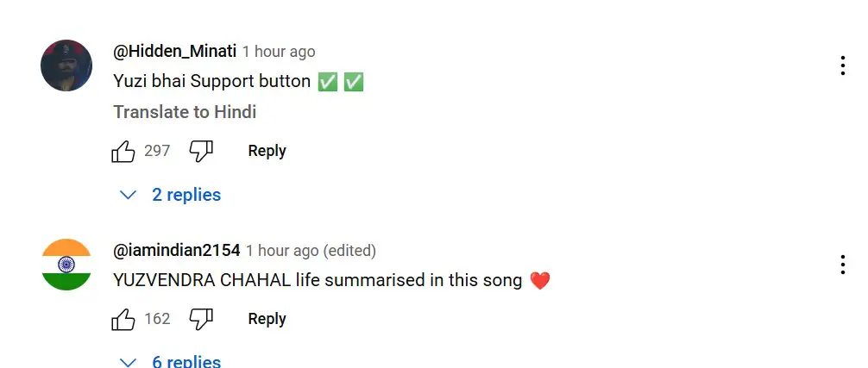Reply to the YUZVENDRA CHAHAL comment
Screen dimensions: 868x368
tap(267, 319)
